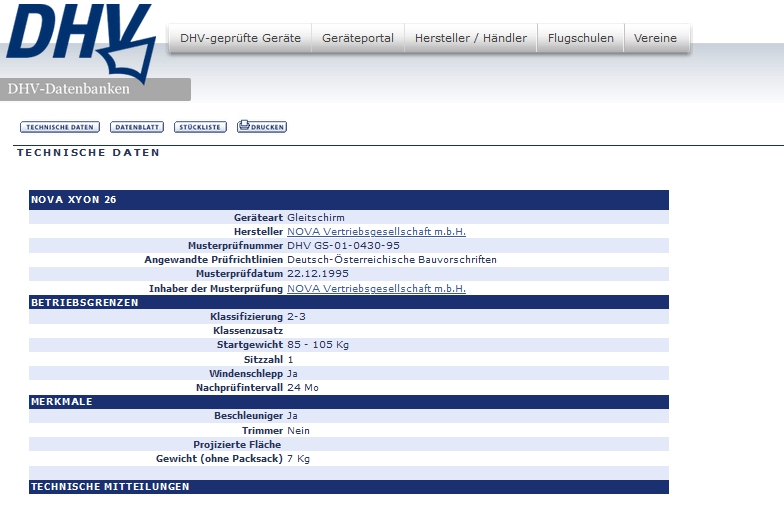The width and height of the screenshot is (784, 530).
Task: Select Startgewicht 85 - 105 Kg
Action: [318, 344]
